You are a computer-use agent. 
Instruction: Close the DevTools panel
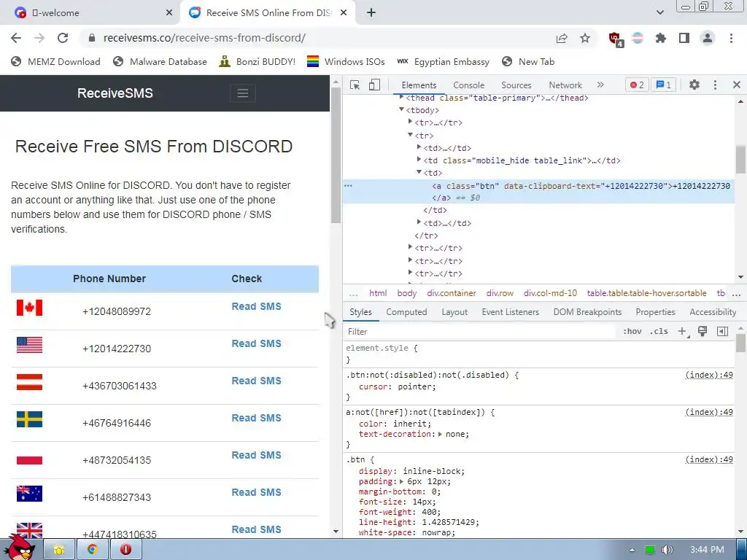[737, 85]
